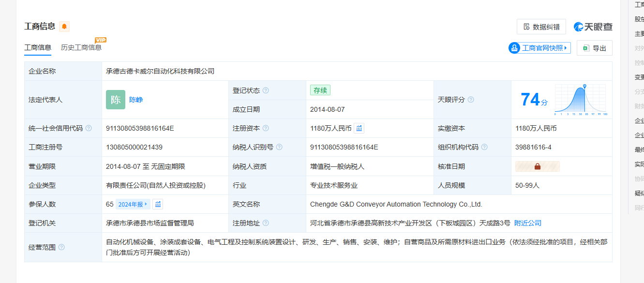Click the locked 核准日期 field icon
Screen dimensions: 644x283
click(x=537, y=166)
